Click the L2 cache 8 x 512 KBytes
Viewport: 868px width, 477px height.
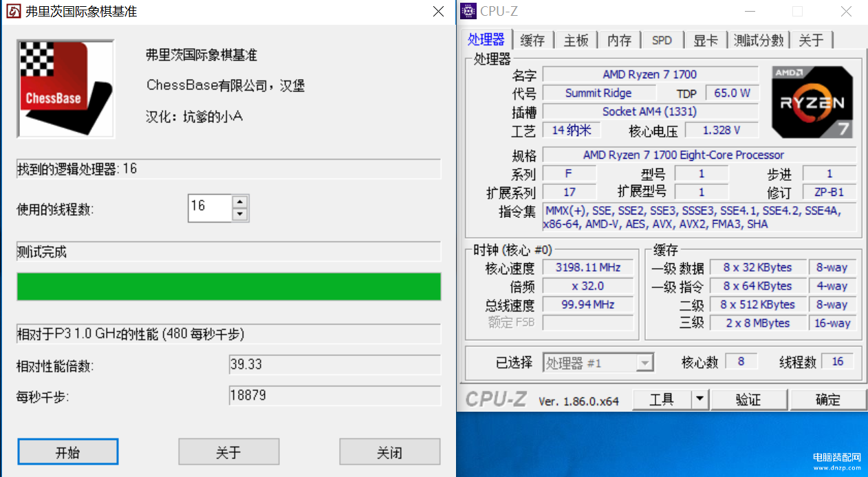tap(757, 304)
